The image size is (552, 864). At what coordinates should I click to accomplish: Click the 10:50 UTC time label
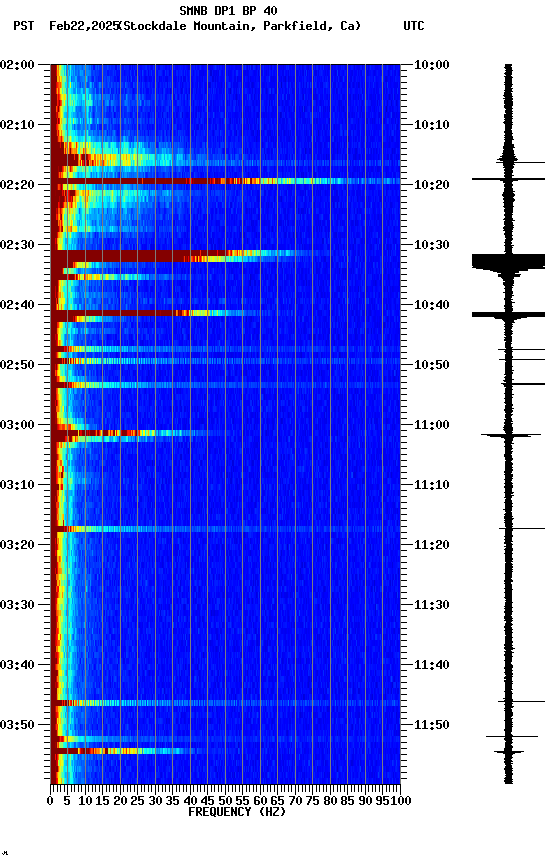click(x=432, y=365)
